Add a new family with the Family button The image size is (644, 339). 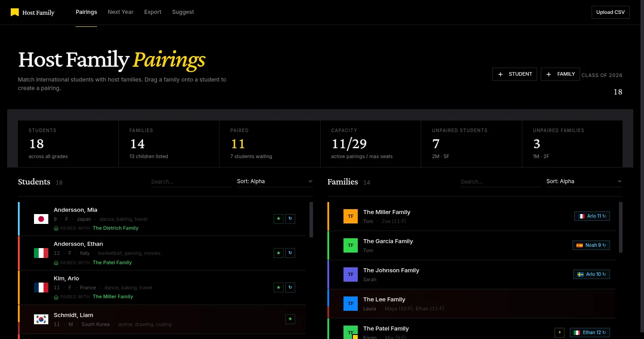click(x=560, y=74)
